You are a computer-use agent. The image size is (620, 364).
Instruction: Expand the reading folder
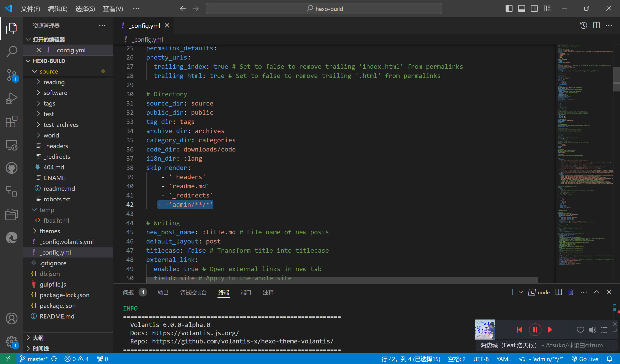coord(54,82)
